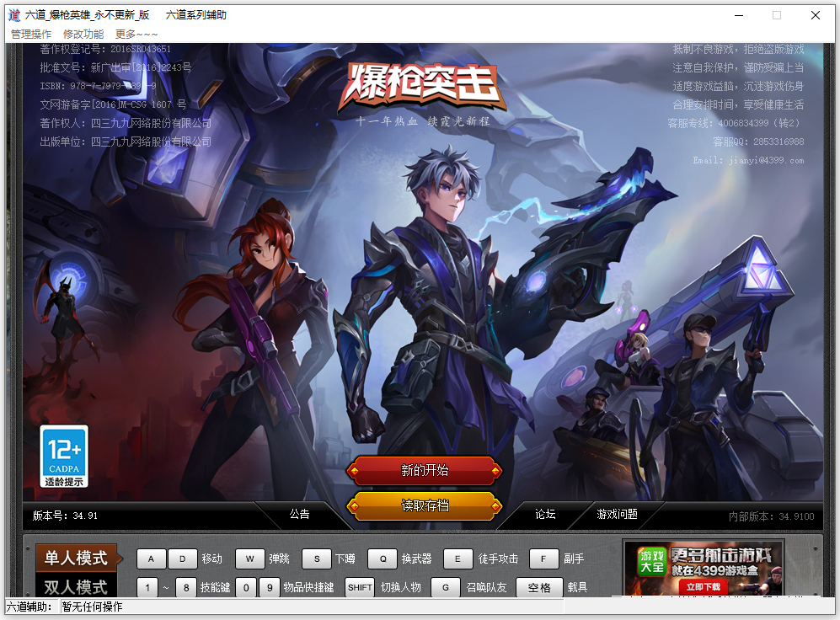Click the 12+ CADPA age rating icon

(x=64, y=457)
